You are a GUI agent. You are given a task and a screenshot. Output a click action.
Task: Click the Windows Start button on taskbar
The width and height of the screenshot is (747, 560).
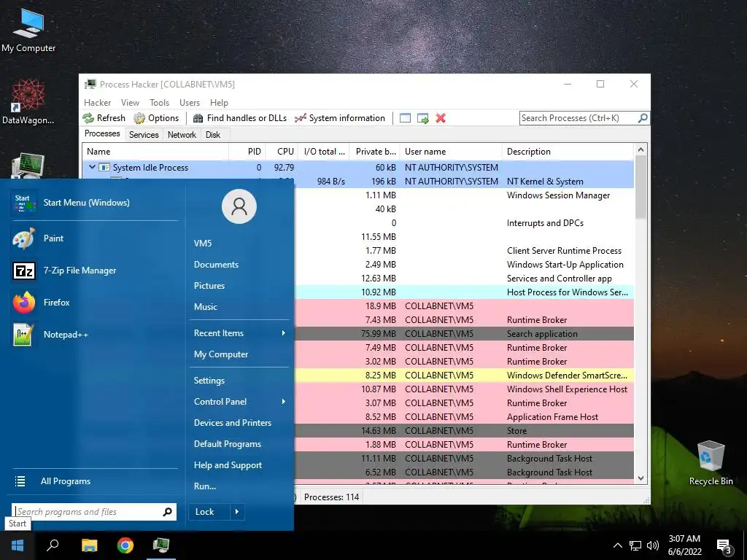(18, 545)
